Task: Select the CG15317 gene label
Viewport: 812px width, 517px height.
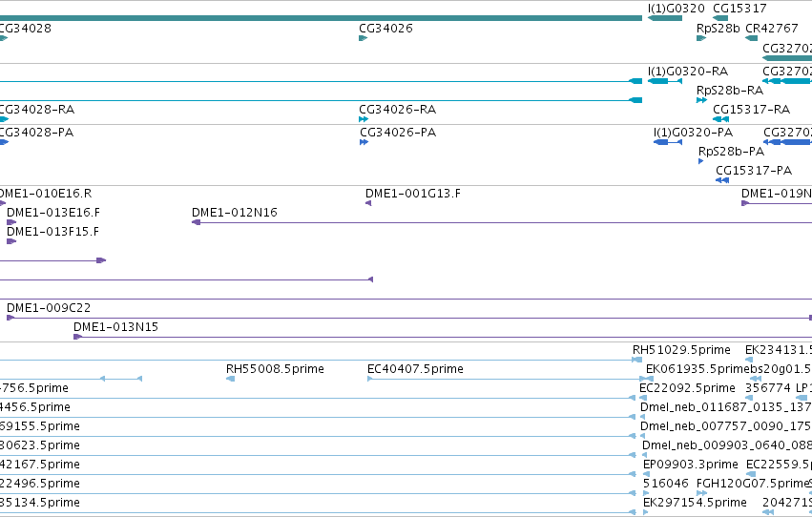Action: tap(739, 9)
